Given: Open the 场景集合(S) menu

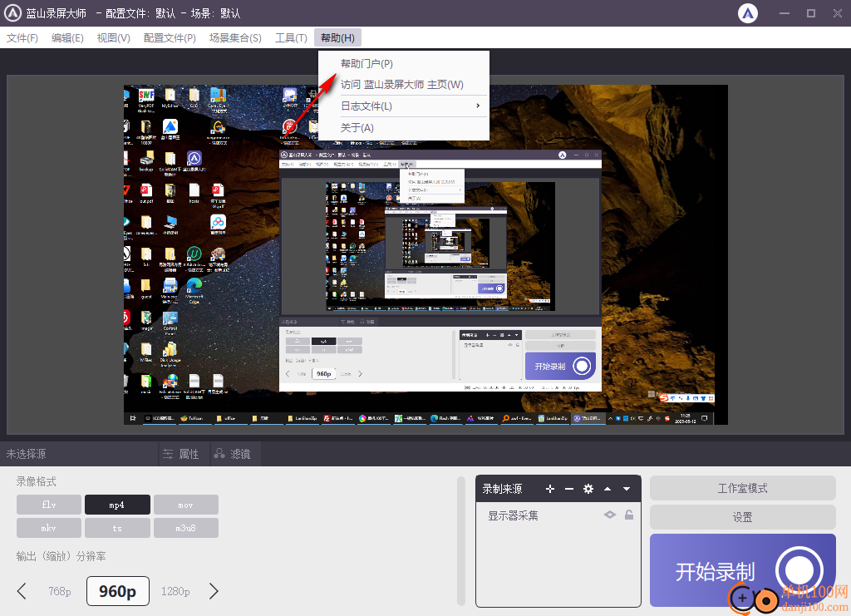Looking at the screenshot, I should pos(235,38).
